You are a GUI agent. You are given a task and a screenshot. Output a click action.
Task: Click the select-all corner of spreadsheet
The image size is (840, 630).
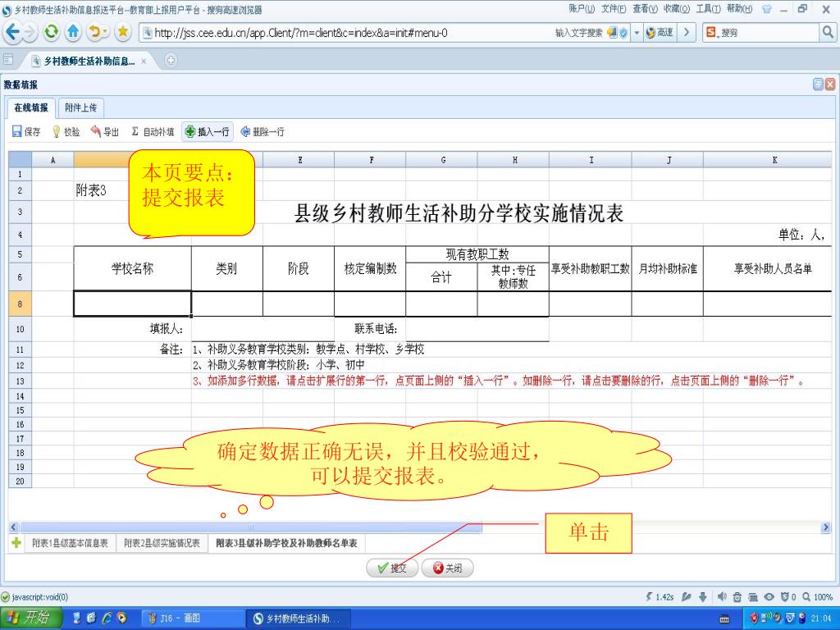(20, 160)
